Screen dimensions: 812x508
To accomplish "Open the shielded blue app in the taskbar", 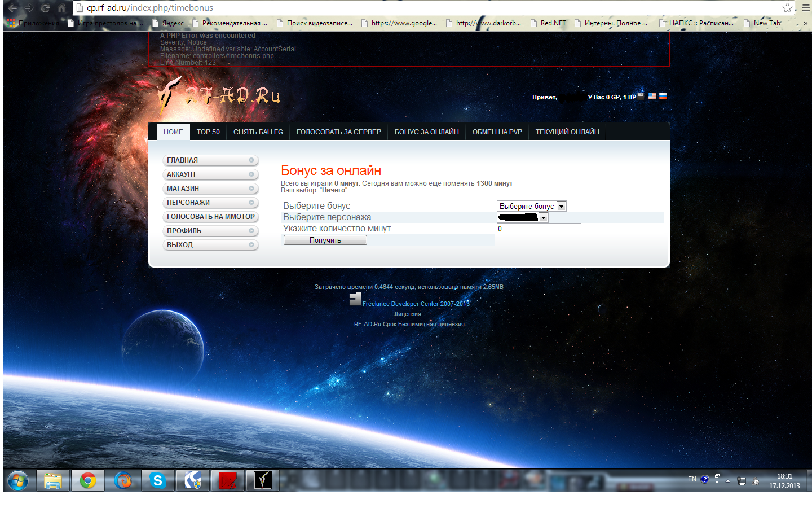I will tap(193, 481).
